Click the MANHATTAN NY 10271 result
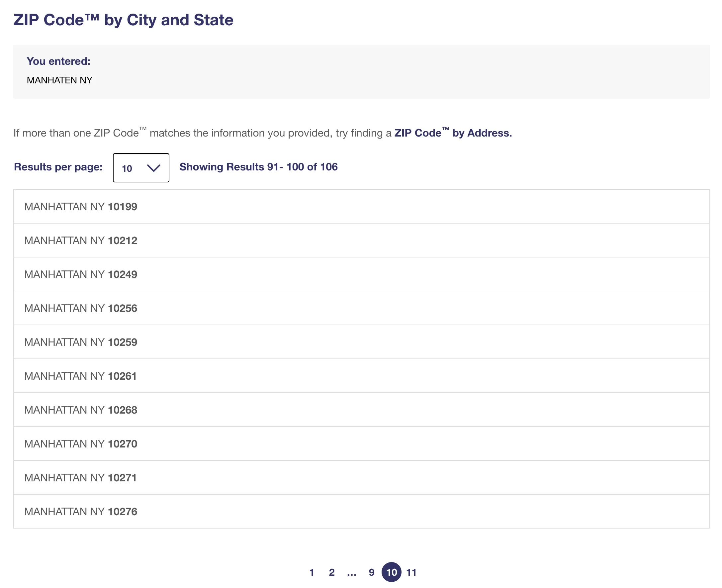This screenshot has width=722, height=588. 81,478
